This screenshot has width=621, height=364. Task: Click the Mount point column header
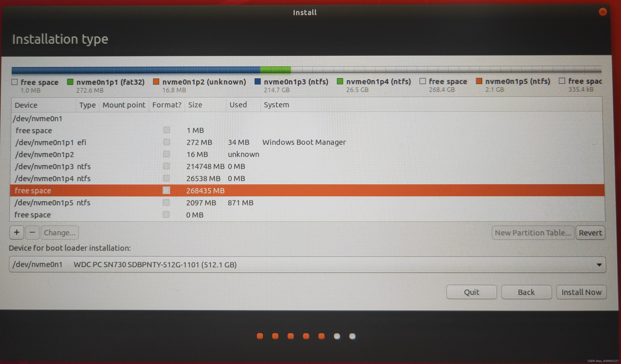(x=124, y=105)
